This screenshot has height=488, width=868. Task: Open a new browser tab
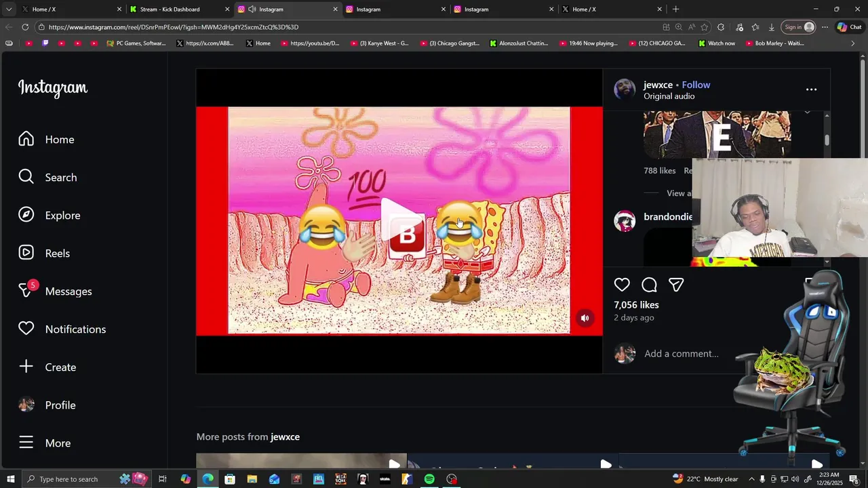pyautogui.click(x=675, y=9)
